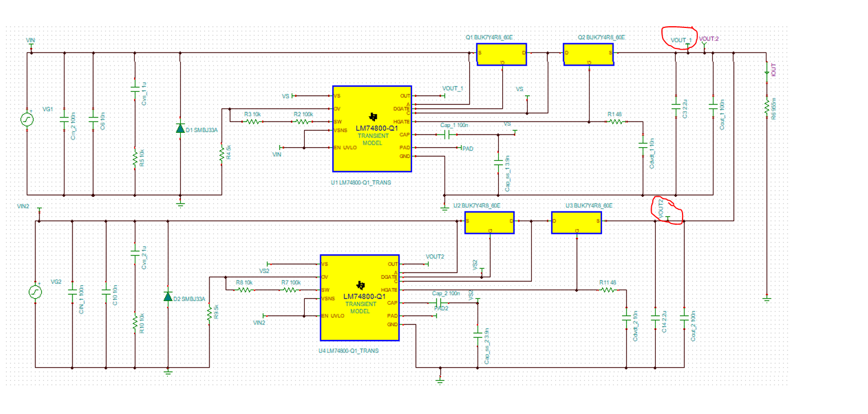
Task: Click the circled VOUT_1 net label
Action: [681, 40]
